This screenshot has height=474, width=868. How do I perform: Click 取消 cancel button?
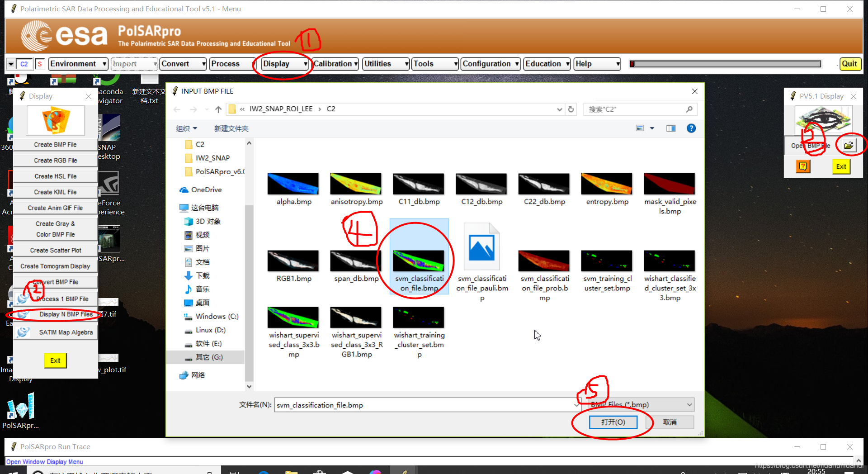click(670, 422)
